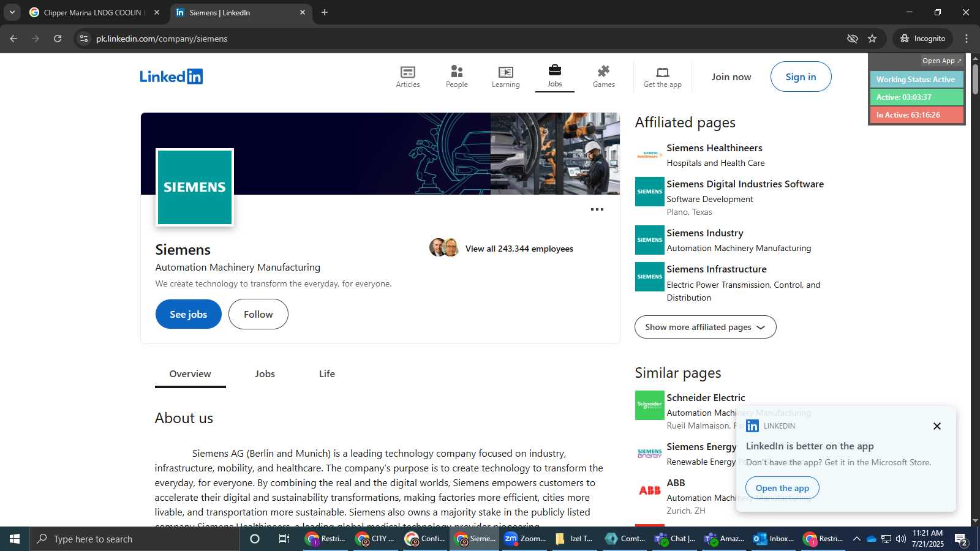Click the See jobs button

pos(188,314)
